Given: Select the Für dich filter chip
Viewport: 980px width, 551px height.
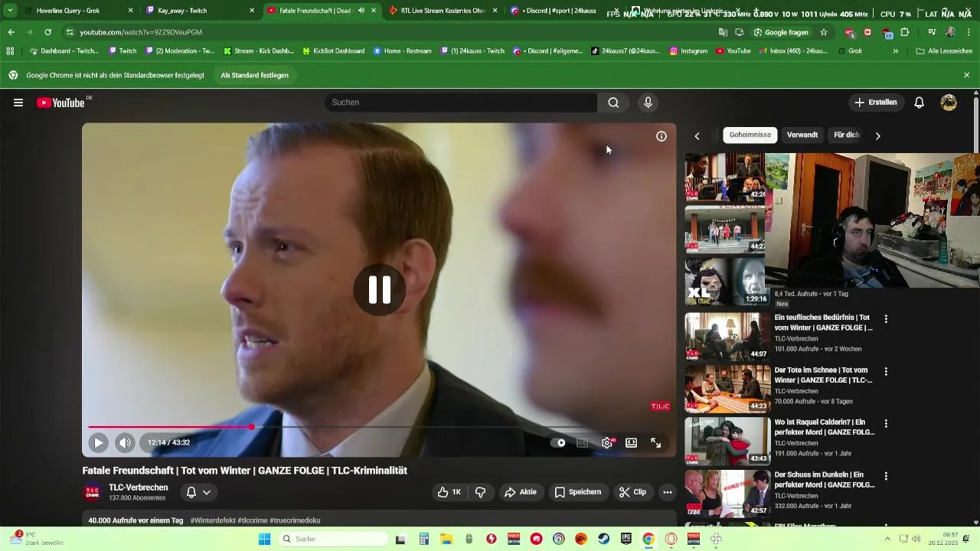Looking at the screenshot, I should pyautogui.click(x=847, y=135).
